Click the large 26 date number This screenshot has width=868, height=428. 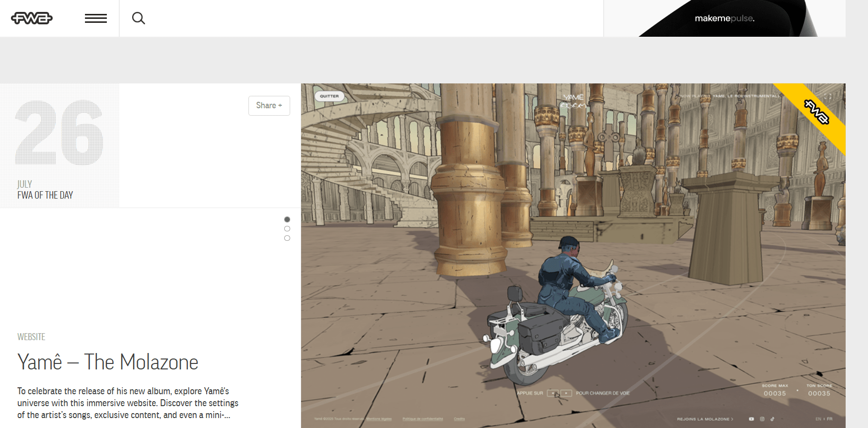coord(59,133)
